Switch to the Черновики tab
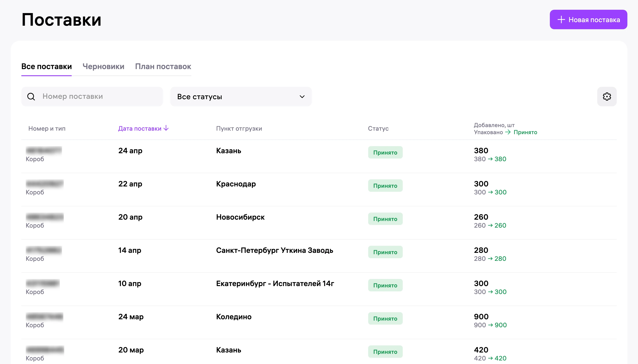Image resolution: width=638 pixels, height=364 pixels. pos(103,66)
